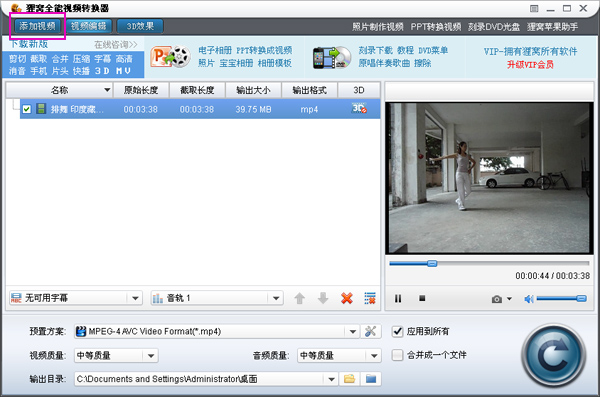Click the 电子相册 link

(x=215, y=50)
